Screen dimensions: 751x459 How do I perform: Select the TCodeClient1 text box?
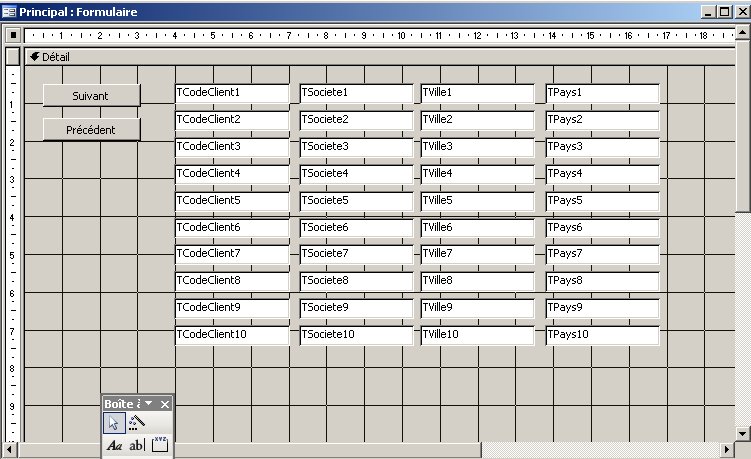coord(232,93)
